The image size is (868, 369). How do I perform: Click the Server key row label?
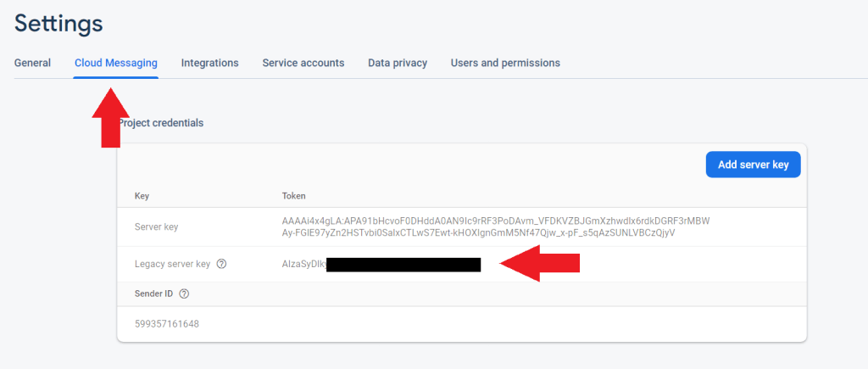156,227
